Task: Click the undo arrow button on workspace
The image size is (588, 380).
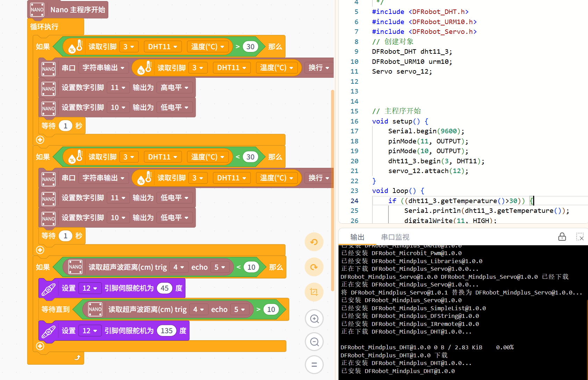Action: (314, 242)
